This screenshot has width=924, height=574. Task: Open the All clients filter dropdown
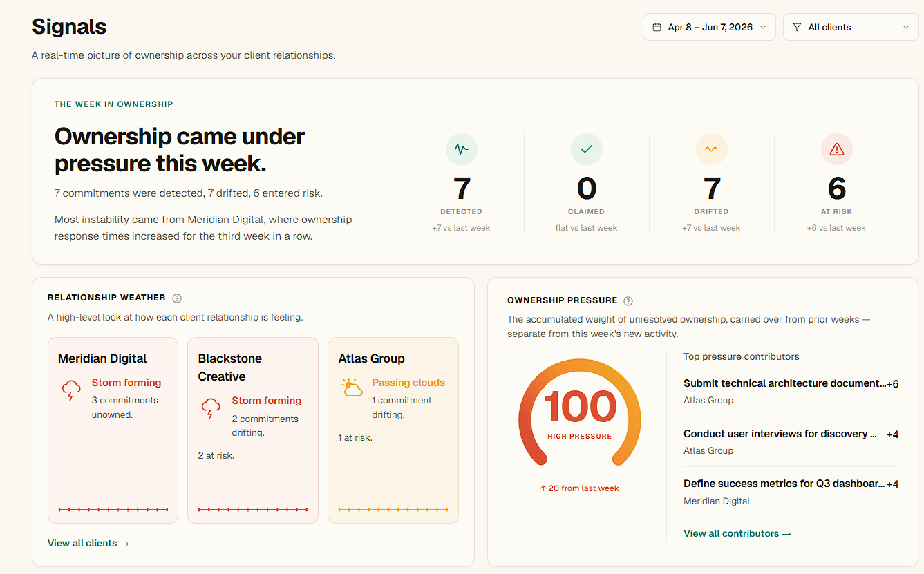point(850,27)
